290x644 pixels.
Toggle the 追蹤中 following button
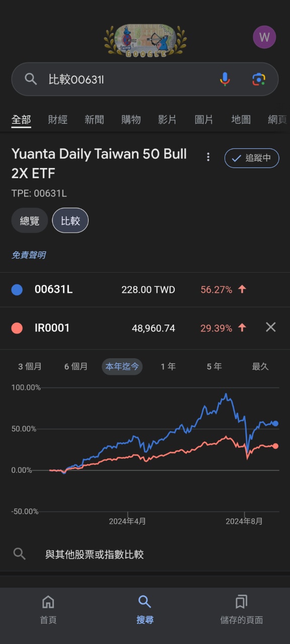(x=252, y=158)
